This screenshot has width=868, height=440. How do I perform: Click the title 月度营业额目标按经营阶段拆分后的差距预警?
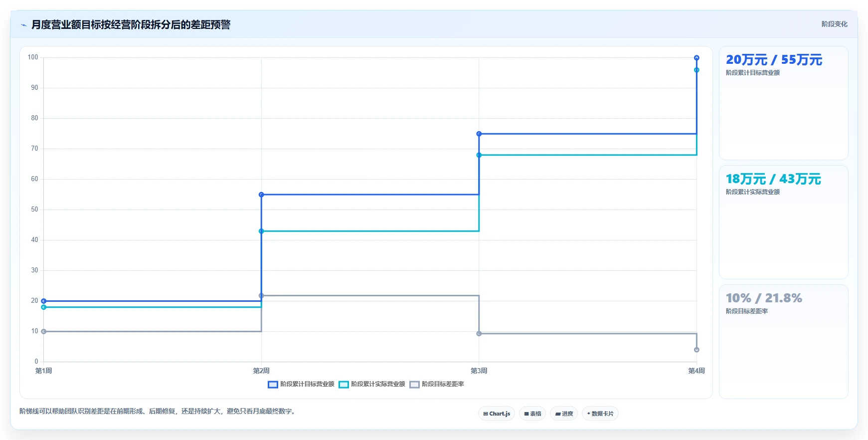(x=131, y=25)
